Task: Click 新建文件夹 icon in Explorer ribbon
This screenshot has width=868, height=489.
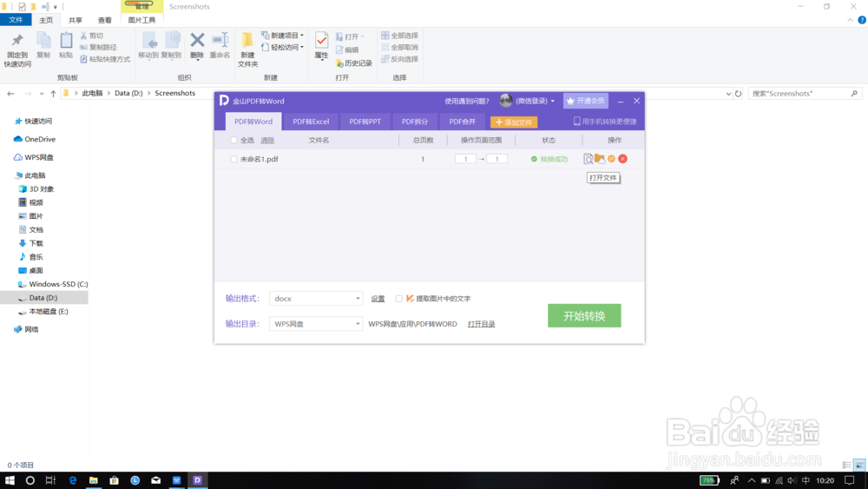Action: tap(247, 40)
